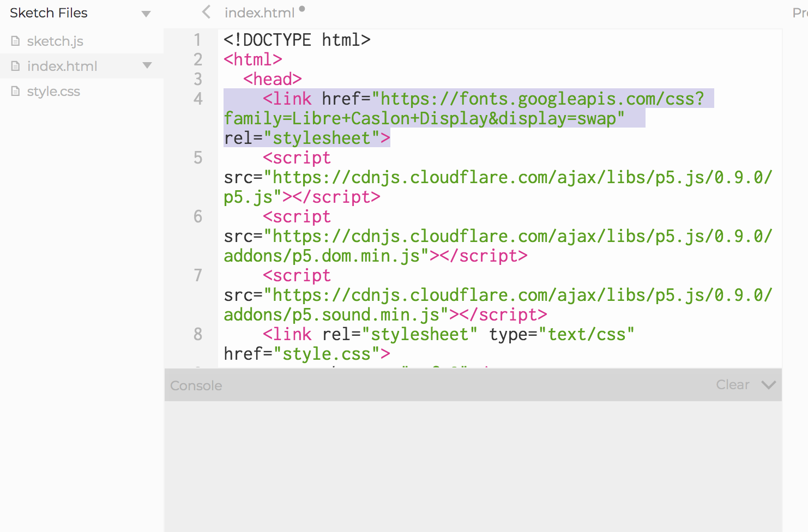
Task: Click the href="style.css" attribute text
Action: (302, 354)
